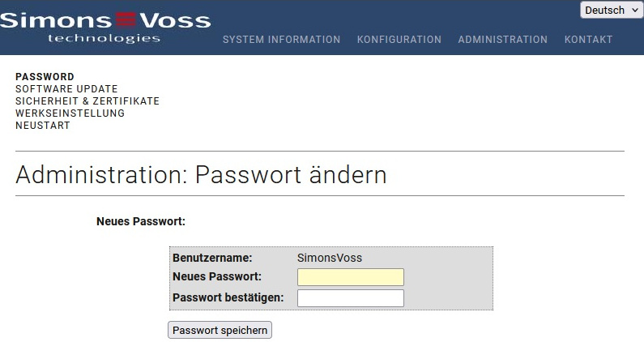This screenshot has height=342, width=644.
Task: Click the 'Administration: Passwort ändern' heading
Action: point(201,174)
